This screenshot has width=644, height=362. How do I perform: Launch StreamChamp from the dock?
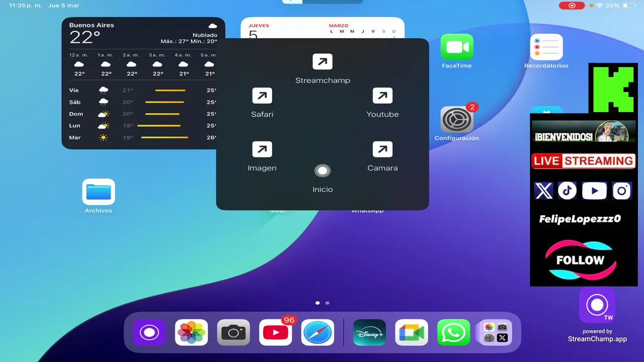(x=149, y=333)
